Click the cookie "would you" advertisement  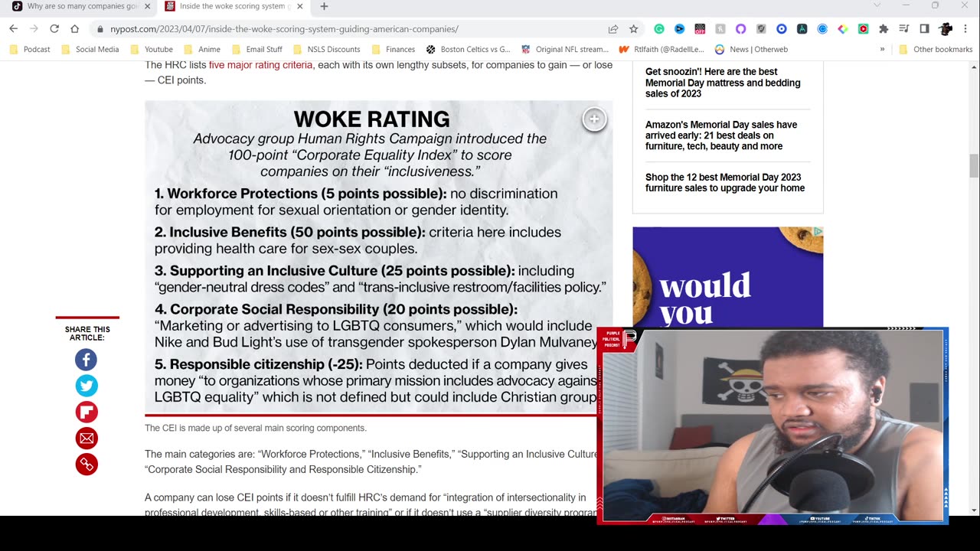point(727,277)
